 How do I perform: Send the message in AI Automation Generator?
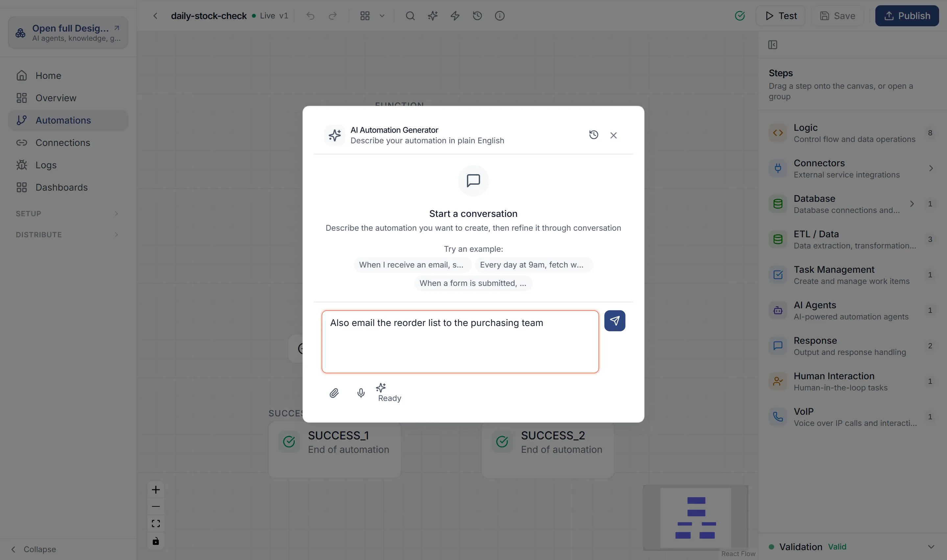(x=615, y=321)
